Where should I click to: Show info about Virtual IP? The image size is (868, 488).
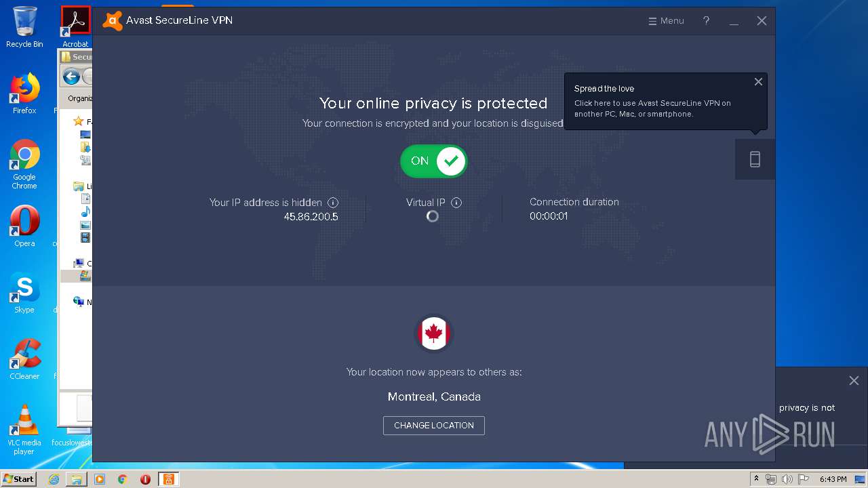click(x=456, y=203)
